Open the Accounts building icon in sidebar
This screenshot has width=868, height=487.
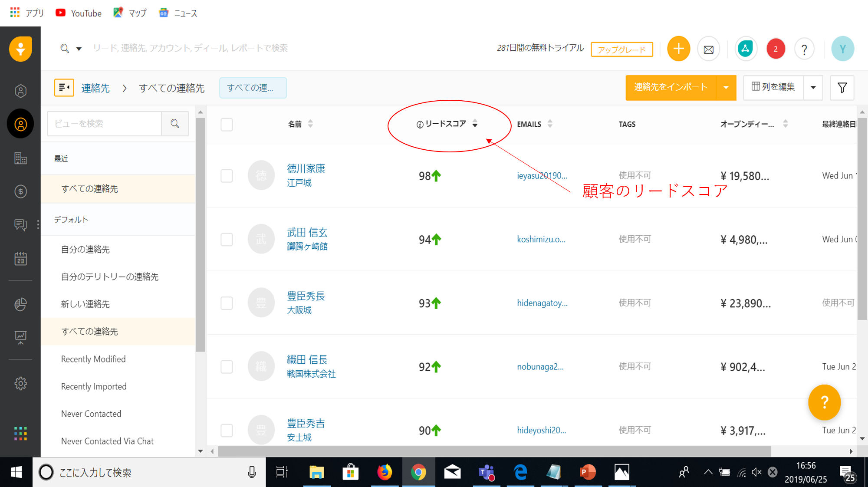pos(20,158)
